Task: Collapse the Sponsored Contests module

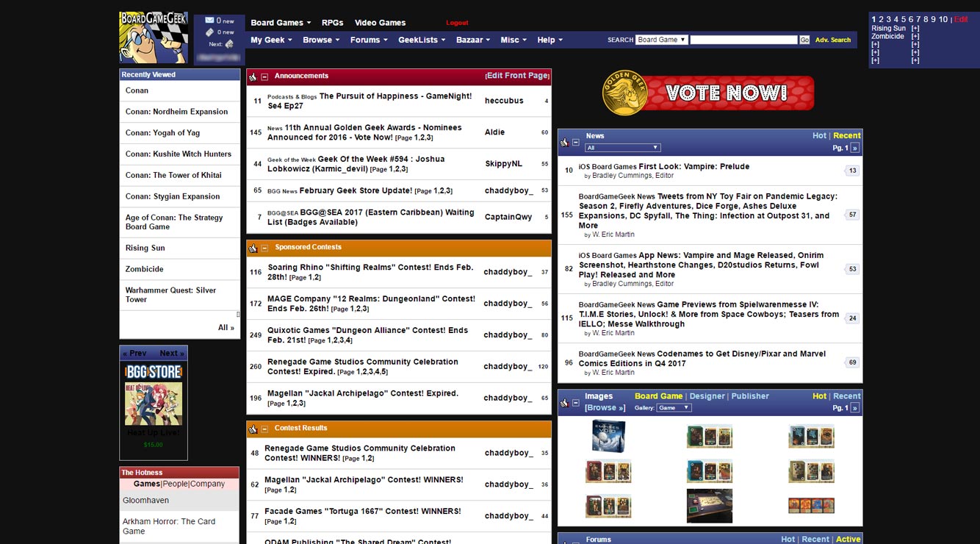Action: click(264, 248)
